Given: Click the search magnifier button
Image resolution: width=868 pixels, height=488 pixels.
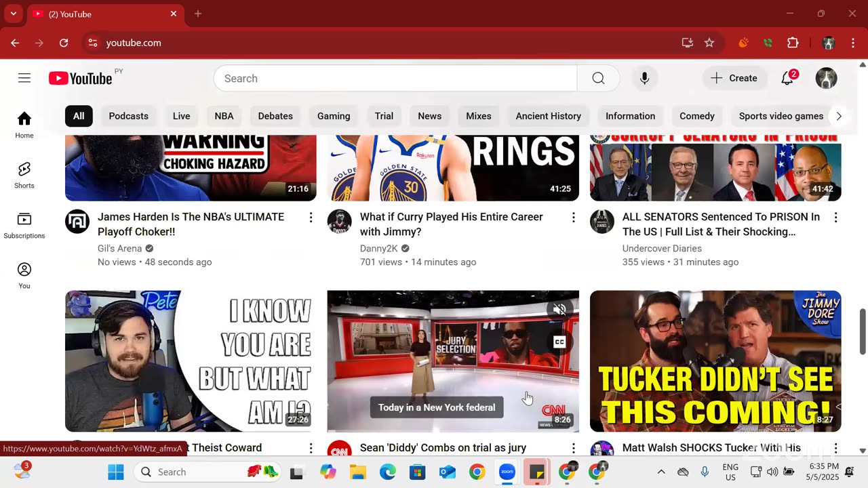Looking at the screenshot, I should pos(598,78).
